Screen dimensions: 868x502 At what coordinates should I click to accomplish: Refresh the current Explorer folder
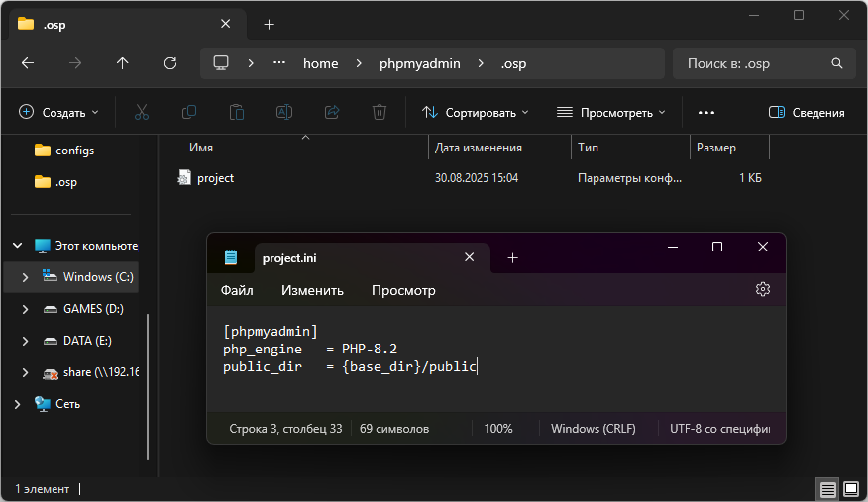(x=170, y=63)
